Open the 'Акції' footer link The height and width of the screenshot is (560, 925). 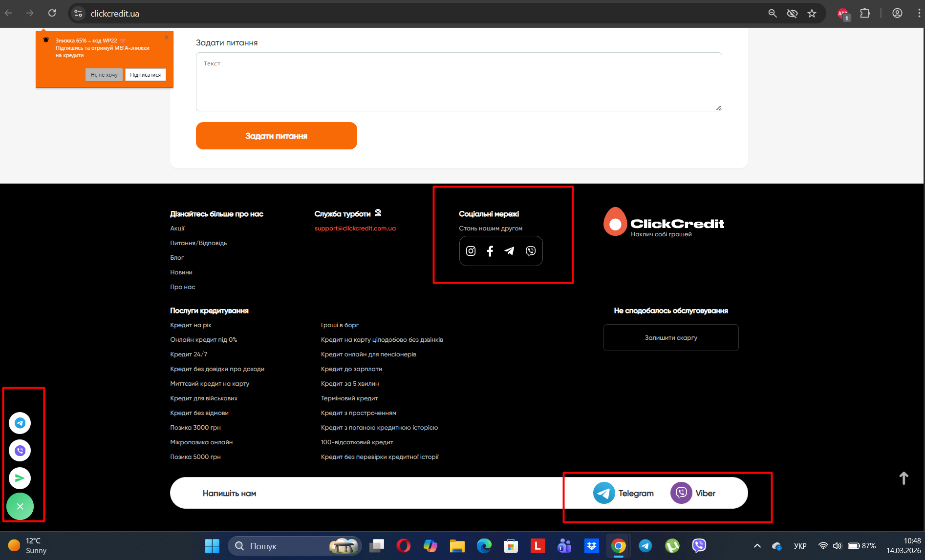coord(177,228)
